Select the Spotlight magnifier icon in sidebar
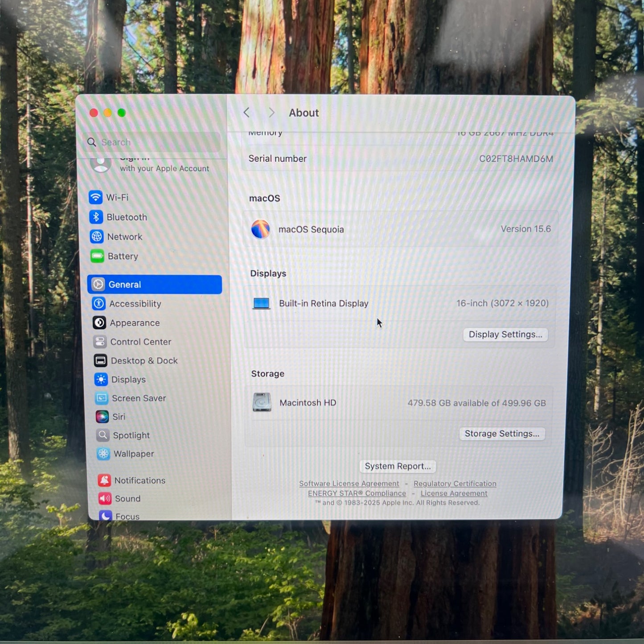 pyautogui.click(x=103, y=435)
